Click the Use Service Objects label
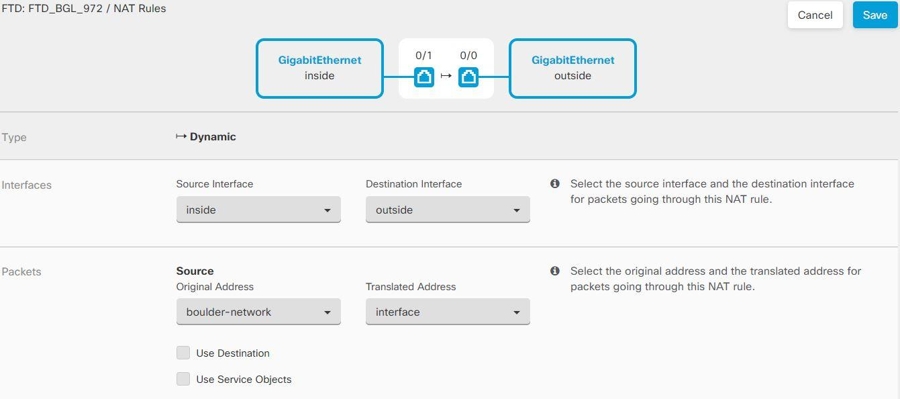 click(x=244, y=379)
